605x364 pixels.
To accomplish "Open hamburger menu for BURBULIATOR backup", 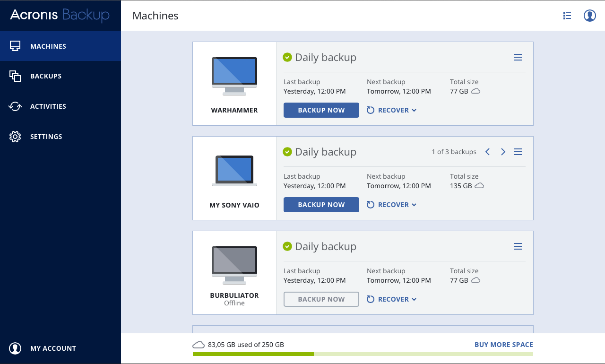I will point(518,246).
